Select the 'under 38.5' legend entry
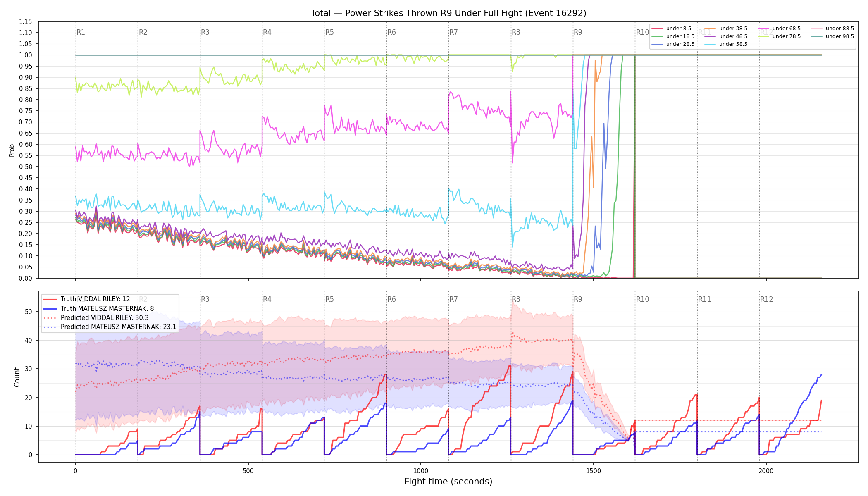 (x=726, y=29)
